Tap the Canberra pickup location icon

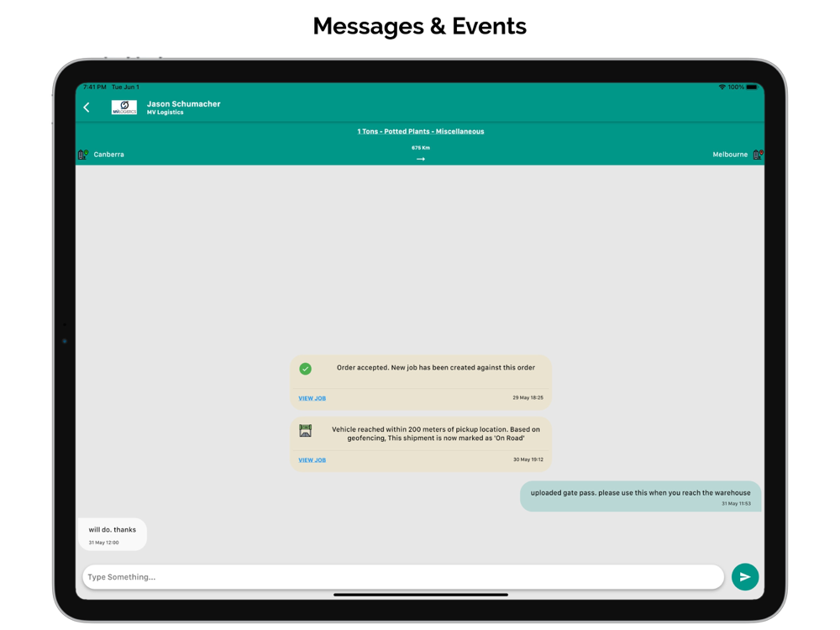point(83,155)
